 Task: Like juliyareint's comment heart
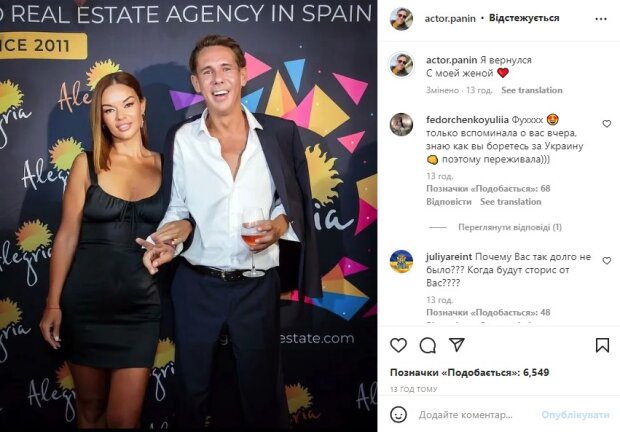point(606,260)
